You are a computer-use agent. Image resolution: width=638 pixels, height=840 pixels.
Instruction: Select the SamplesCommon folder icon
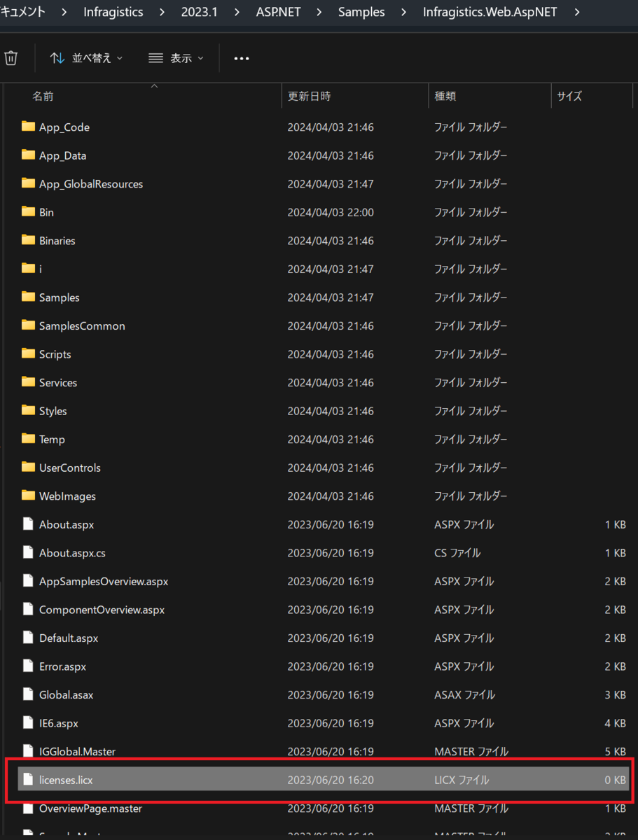point(28,325)
